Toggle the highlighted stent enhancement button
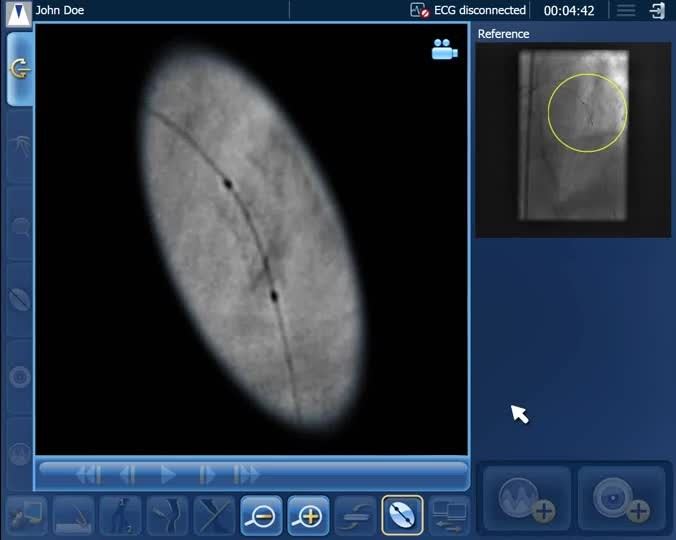 pyautogui.click(x=402, y=515)
